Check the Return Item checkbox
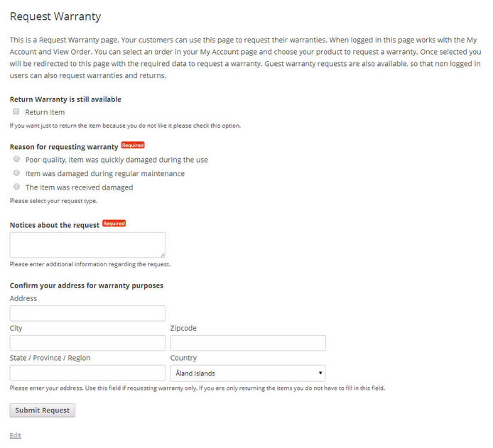The width and height of the screenshot is (493, 448). [16, 111]
